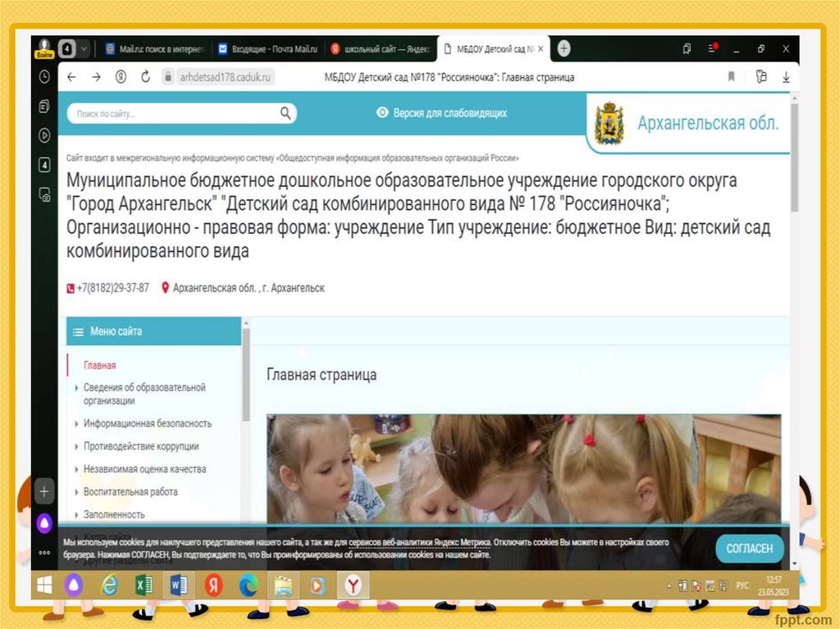
Task: Bookmark this page with the bookmark icon
Action: click(731, 76)
